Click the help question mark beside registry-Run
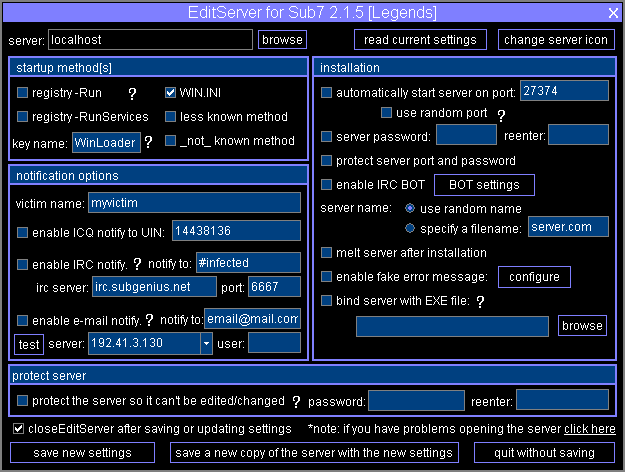The width and height of the screenshot is (625, 472). coord(131,93)
